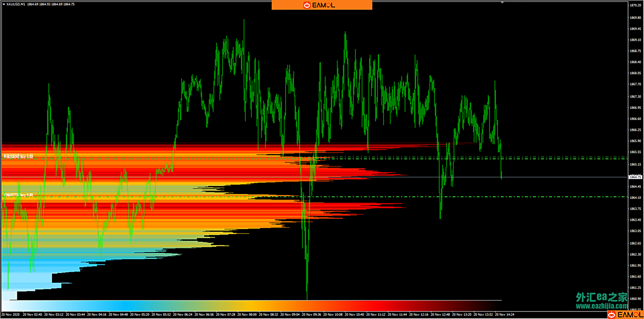This screenshot has height=319, width=644.
Task: Click the Chinese 外汇ea之家 watermark logo
Action: coord(601,297)
